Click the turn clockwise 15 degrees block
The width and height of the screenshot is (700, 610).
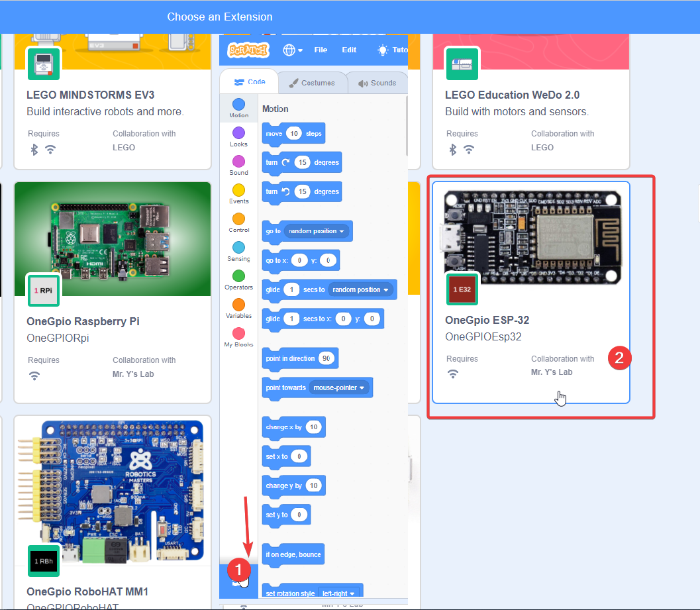[x=302, y=162]
